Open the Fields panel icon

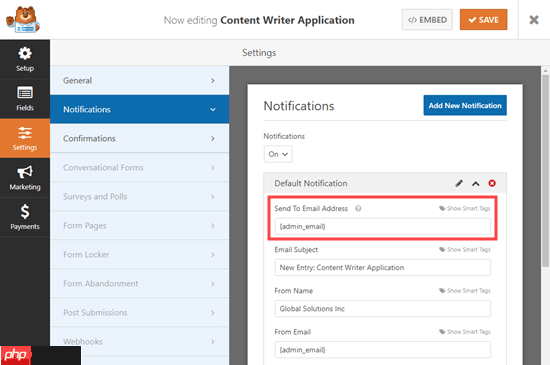click(25, 99)
